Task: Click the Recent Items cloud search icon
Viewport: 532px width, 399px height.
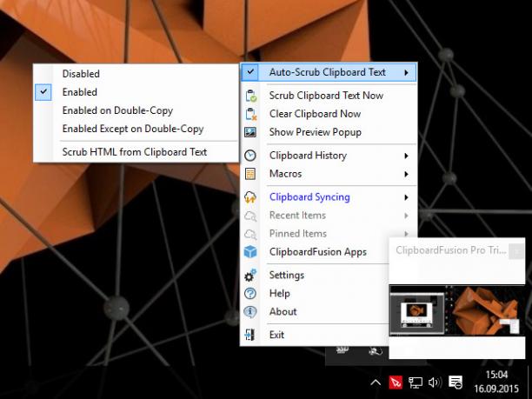Action: pyautogui.click(x=250, y=216)
